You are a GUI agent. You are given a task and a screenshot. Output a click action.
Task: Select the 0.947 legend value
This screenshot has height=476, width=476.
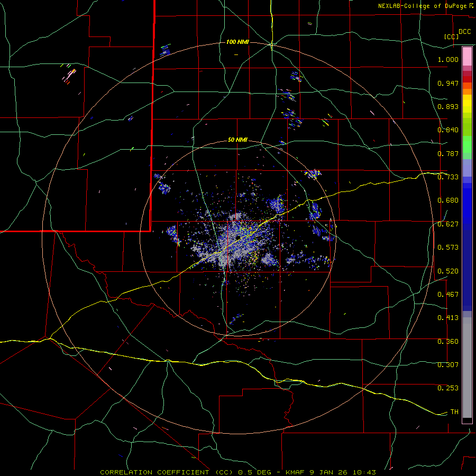point(448,83)
